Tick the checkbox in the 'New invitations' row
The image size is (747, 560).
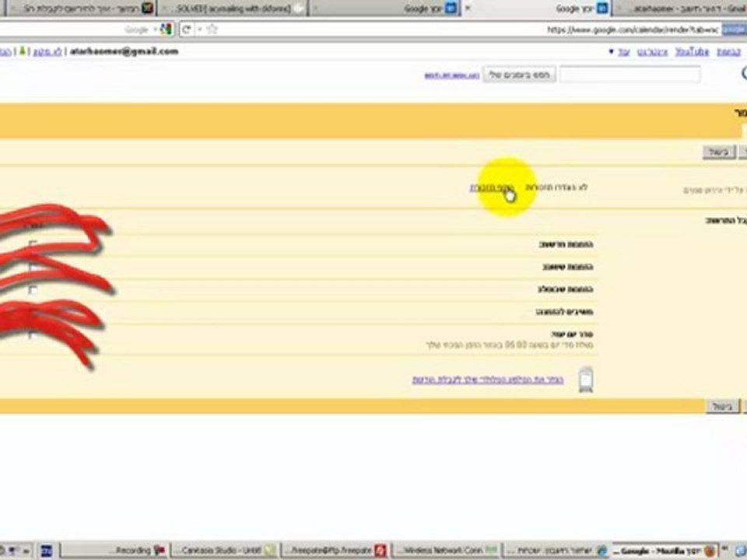point(33,244)
